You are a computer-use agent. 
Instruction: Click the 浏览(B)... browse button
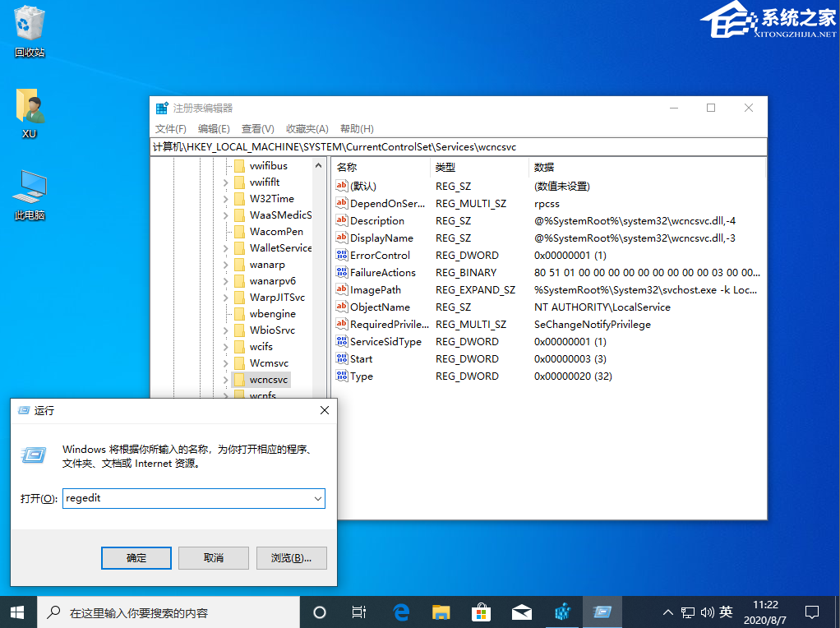pyautogui.click(x=291, y=558)
